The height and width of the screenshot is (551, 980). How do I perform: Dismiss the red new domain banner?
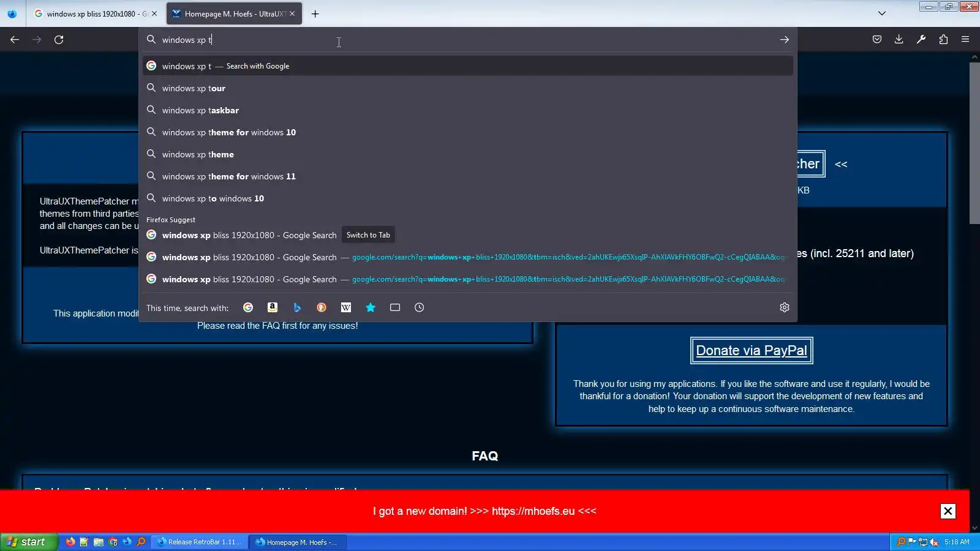948,511
